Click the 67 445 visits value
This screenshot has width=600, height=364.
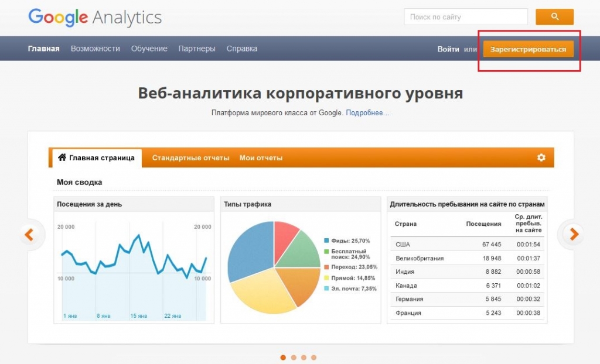(x=492, y=244)
